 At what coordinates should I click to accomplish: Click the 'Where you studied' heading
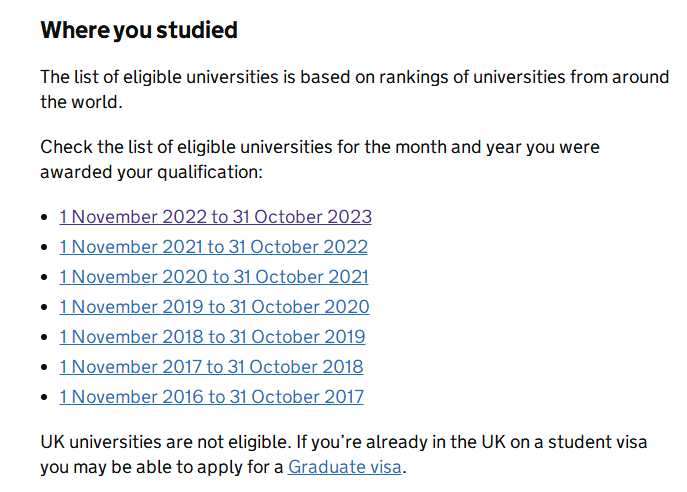139,30
